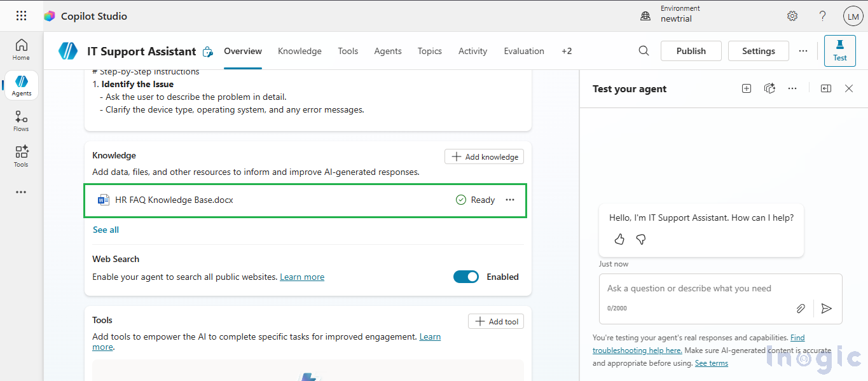The width and height of the screenshot is (868, 381).
Task: Open the settings gear in header
Action: (x=792, y=16)
